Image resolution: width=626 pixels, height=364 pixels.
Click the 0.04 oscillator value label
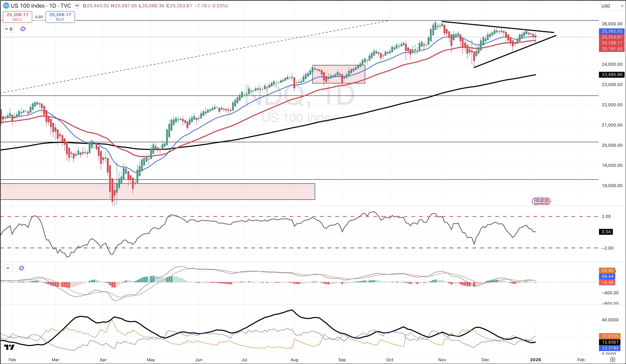(606, 232)
